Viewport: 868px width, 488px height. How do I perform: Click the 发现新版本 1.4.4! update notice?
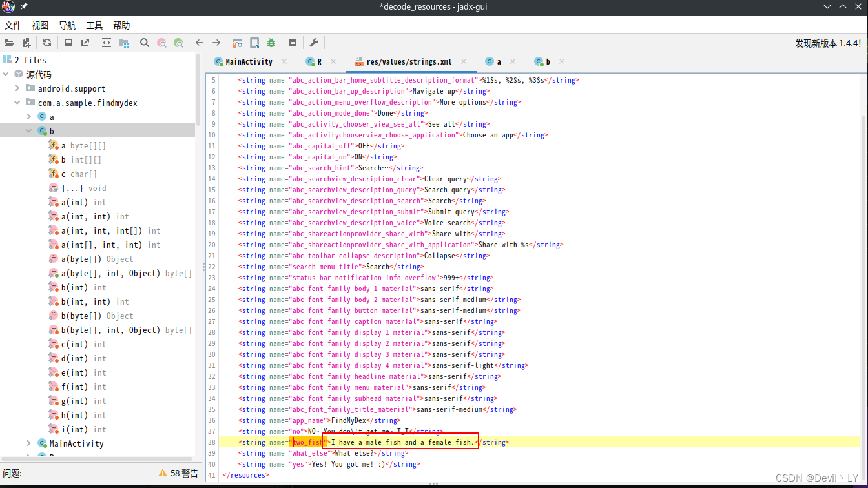(828, 43)
